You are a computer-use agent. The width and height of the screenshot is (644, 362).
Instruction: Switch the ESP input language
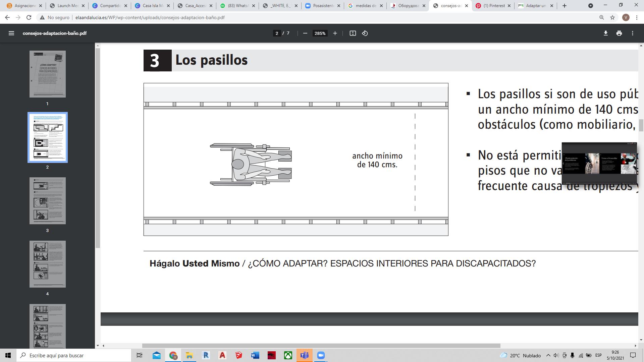click(598, 355)
